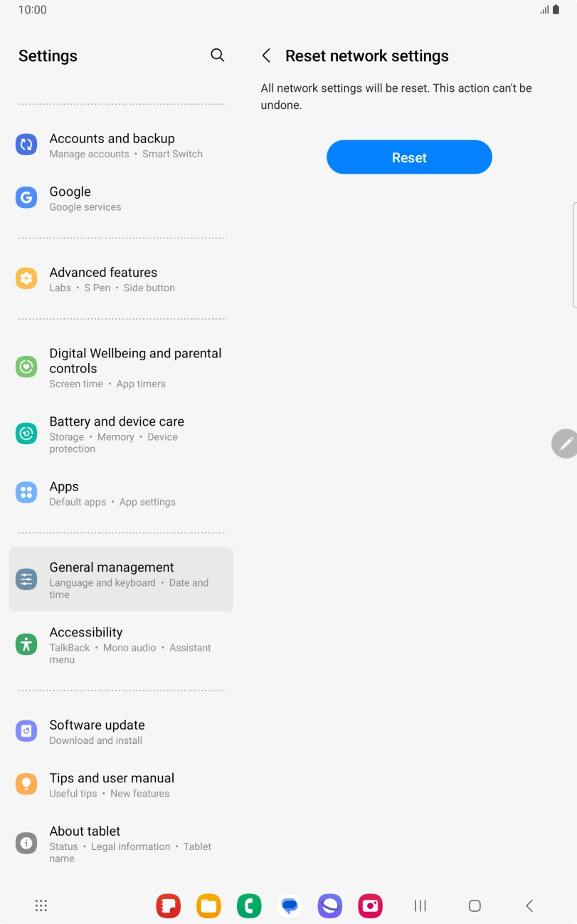Image resolution: width=577 pixels, height=924 pixels.
Task: Open the floating pencil edit handle
Action: click(565, 443)
